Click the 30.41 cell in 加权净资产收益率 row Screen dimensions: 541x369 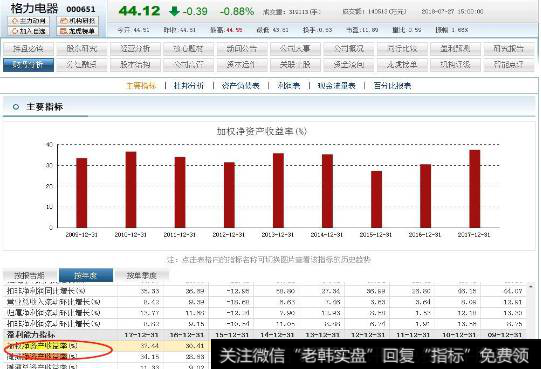pos(195,346)
